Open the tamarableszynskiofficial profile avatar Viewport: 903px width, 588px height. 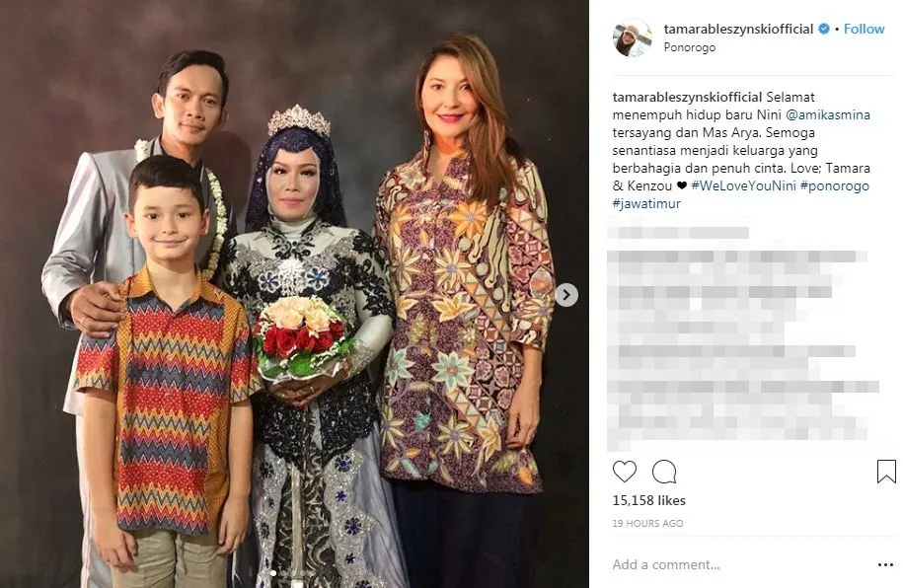633,38
